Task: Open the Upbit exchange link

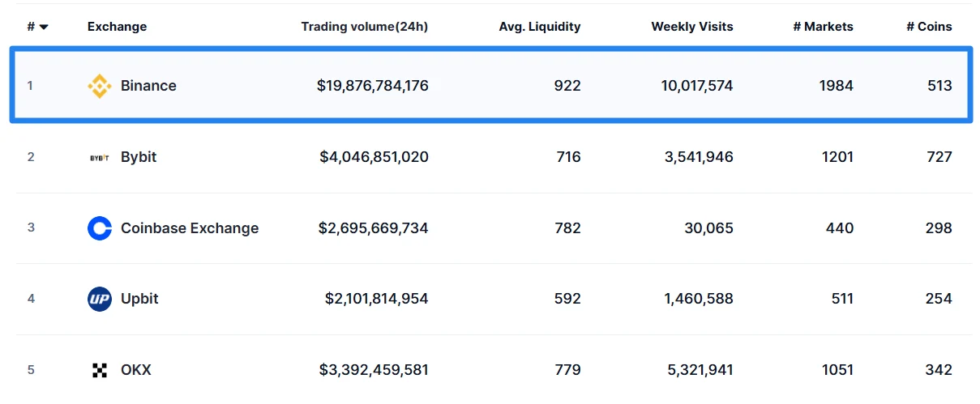Action: (x=139, y=299)
